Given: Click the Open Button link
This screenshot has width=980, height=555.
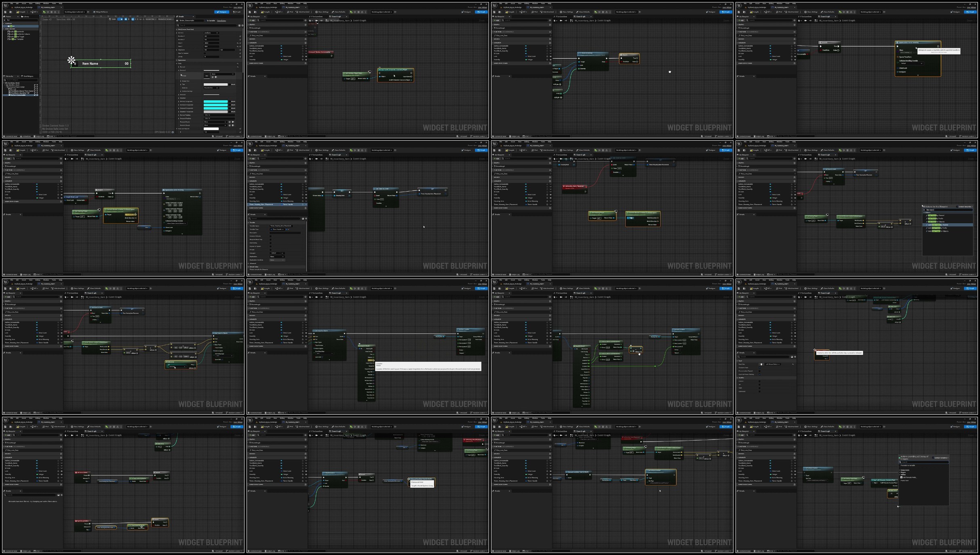Looking at the screenshot, I should tap(221, 21).
